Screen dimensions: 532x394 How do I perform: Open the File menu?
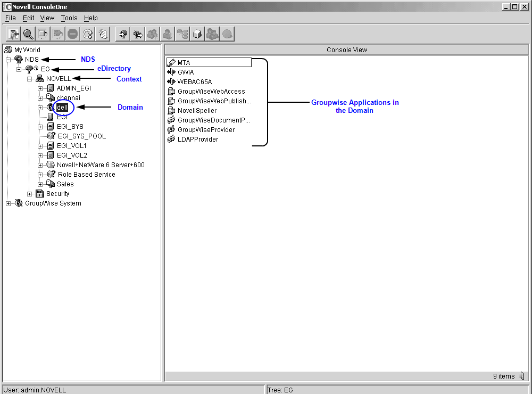[11, 18]
